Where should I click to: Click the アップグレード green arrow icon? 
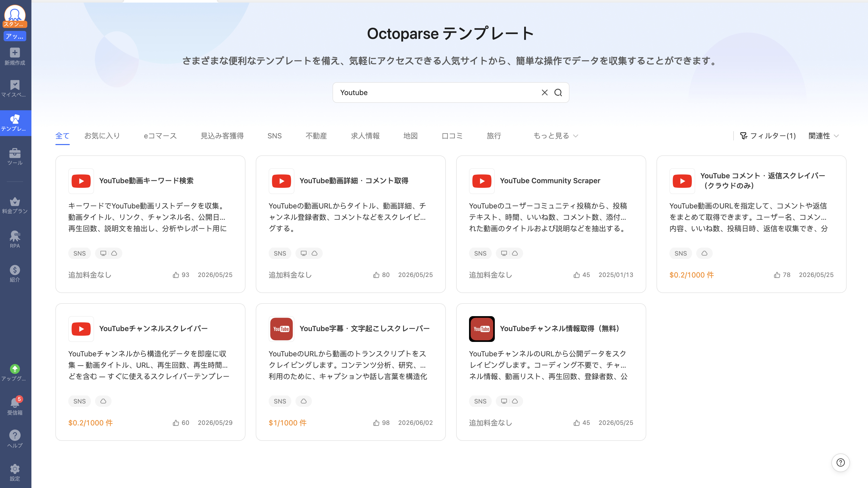15,369
